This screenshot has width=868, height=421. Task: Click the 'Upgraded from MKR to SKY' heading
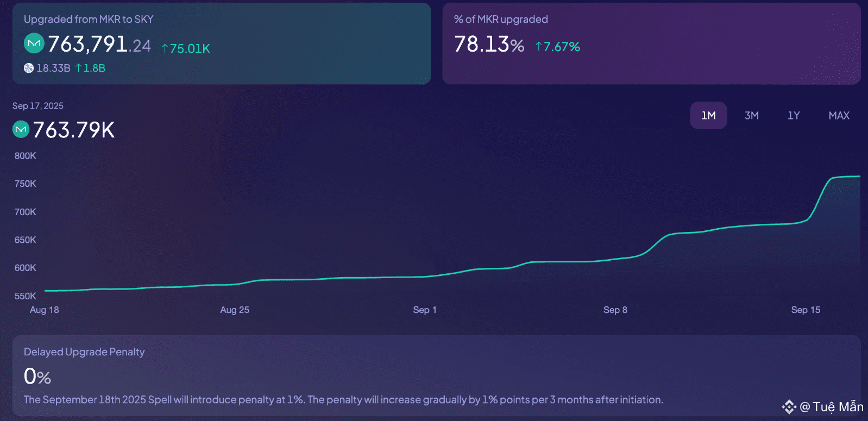[x=89, y=19]
